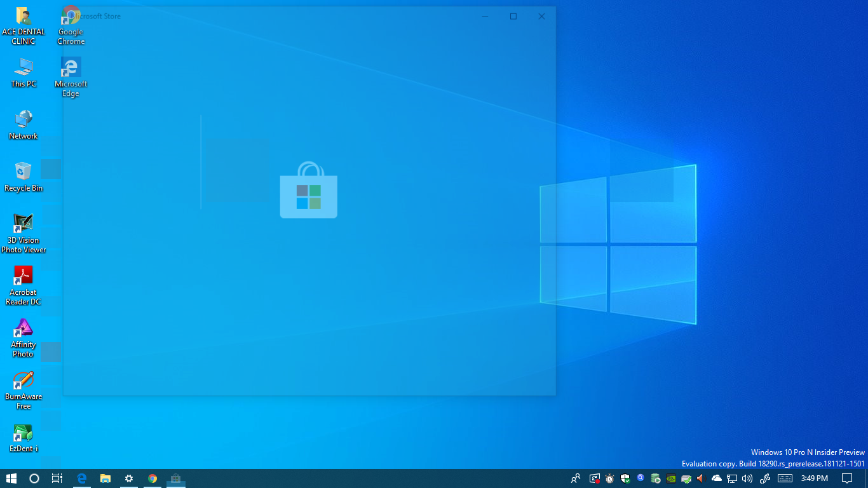The width and height of the screenshot is (868, 488).
Task: Minimize the Microsoft Store window
Action: point(484,17)
